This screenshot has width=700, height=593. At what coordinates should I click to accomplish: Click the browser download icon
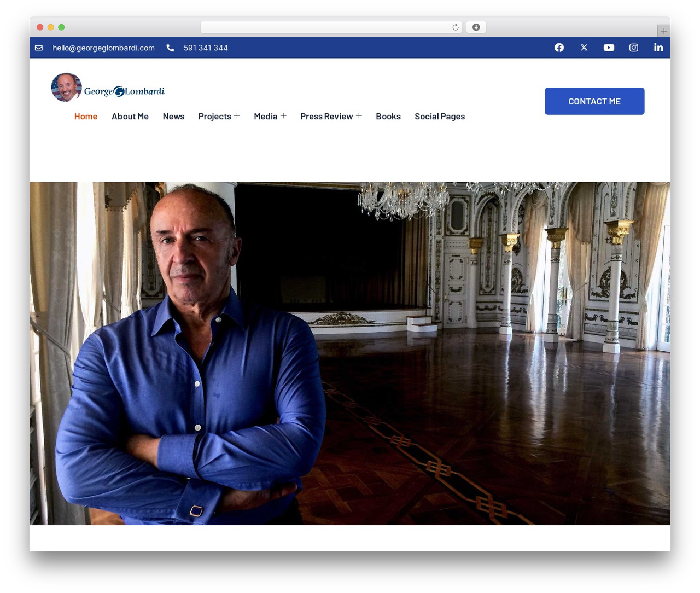tap(476, 27)
